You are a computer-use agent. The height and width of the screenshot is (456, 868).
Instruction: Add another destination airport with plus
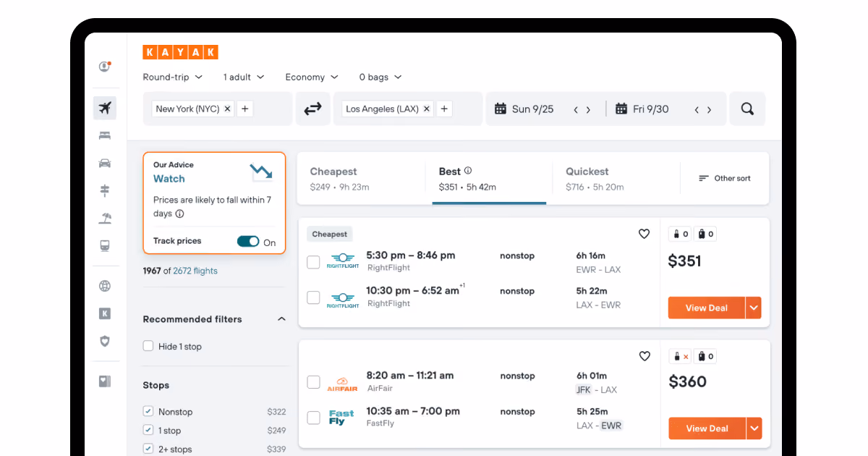pos(444,109)
